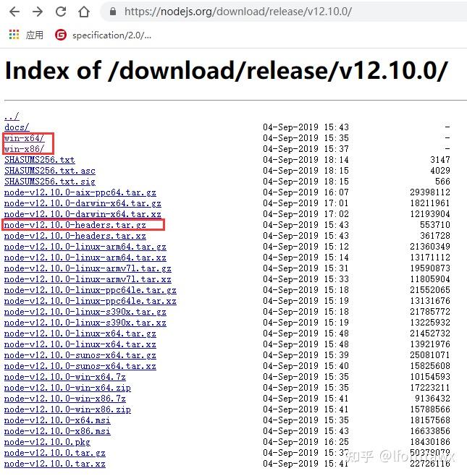Viewport: 467px width, 476px height.
Task: Click the file size 17223211 value
Action: click(430, 388)
